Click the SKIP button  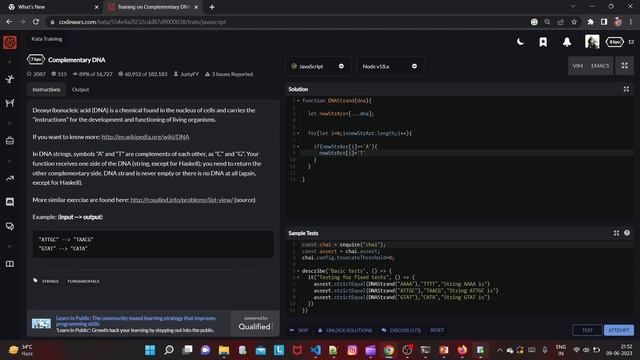(x=299, y=330)
